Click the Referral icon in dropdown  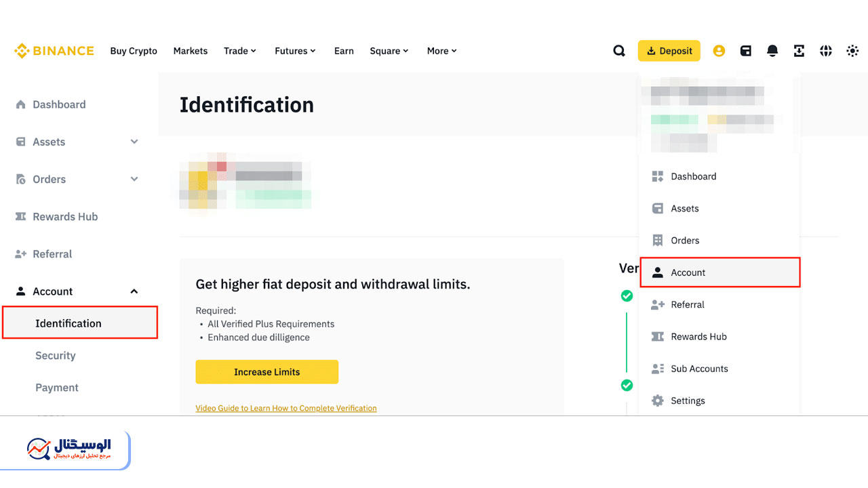[657, 304]
